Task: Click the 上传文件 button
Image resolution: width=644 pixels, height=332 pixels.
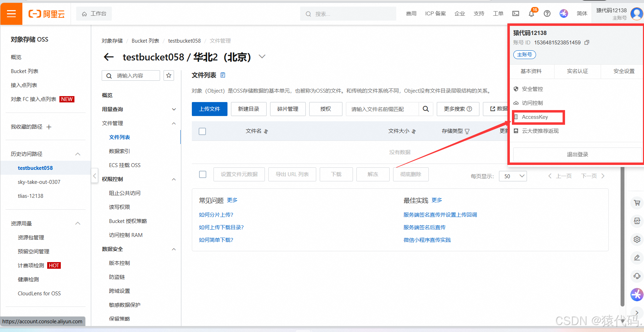Action: (x=210, y=109)
